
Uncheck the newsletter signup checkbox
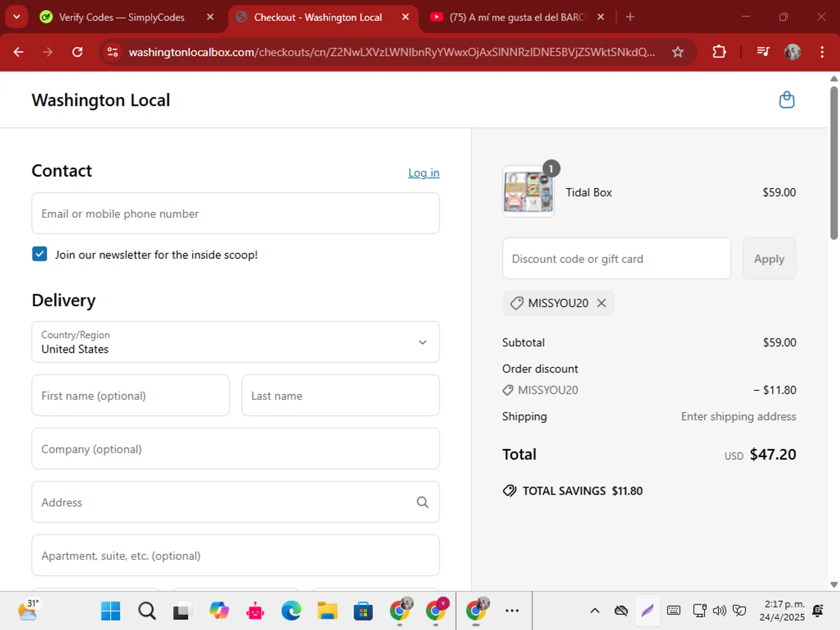[40, 254]
